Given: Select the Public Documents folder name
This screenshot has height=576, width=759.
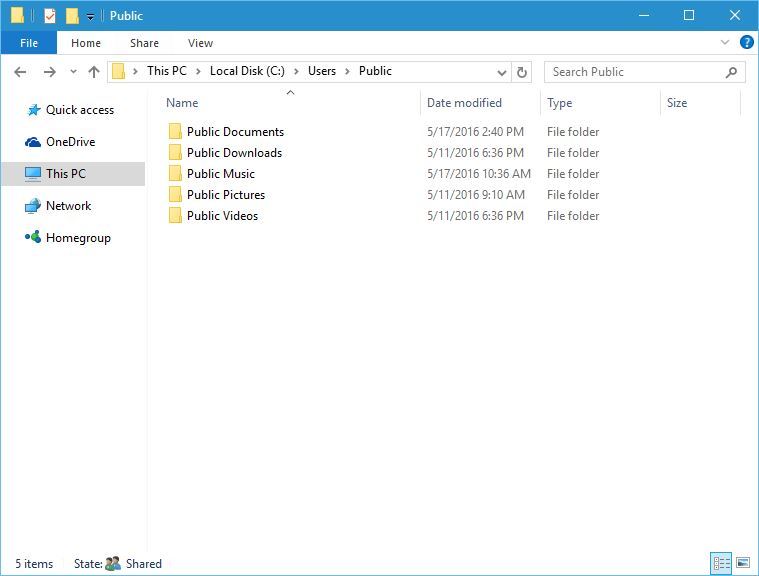Looking at the screenshot, I should click(235, 132).
